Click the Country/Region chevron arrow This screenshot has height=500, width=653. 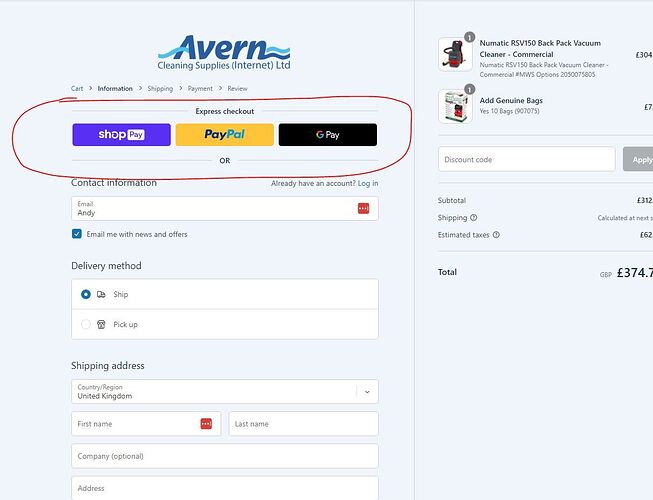click(367, 392)
